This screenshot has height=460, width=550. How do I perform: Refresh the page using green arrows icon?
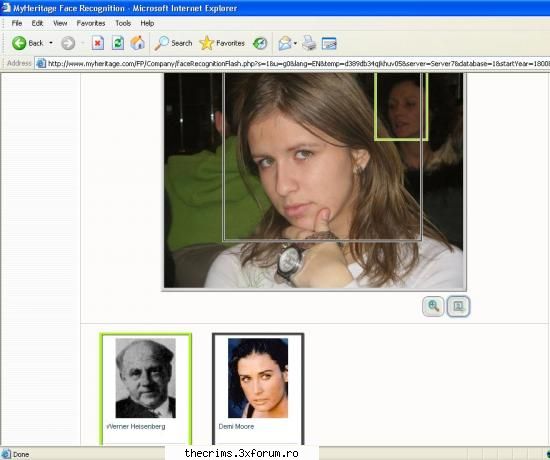point(118,43)
